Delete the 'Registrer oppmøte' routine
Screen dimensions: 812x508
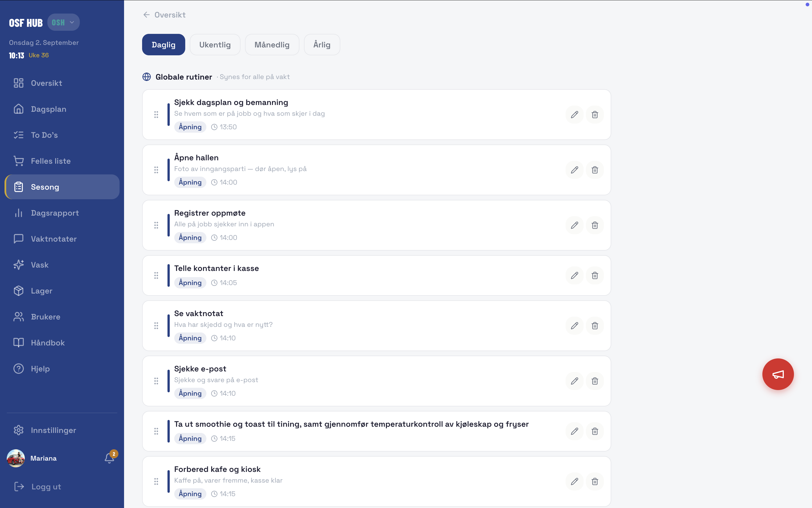(x=595, y=225)
